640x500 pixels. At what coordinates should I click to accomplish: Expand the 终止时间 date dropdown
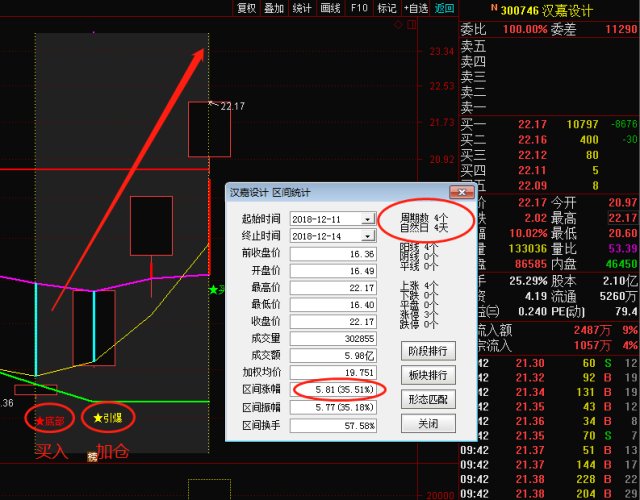coord(367,236)
